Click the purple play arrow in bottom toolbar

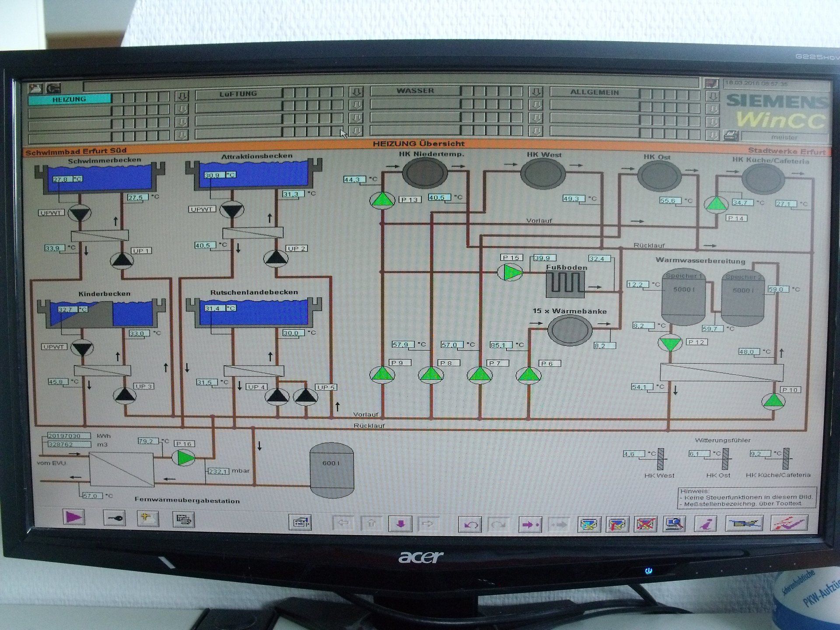point(73,517)
